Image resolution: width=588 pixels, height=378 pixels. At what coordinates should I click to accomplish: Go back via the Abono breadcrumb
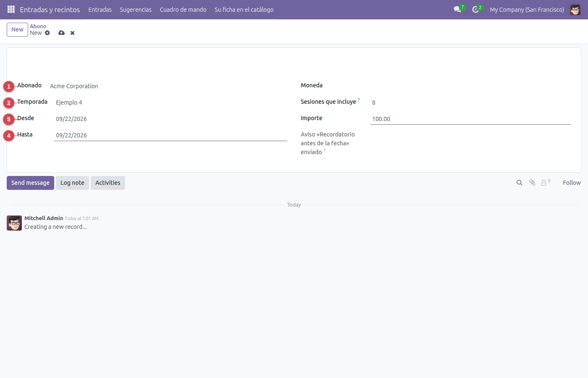coord(38,26)
